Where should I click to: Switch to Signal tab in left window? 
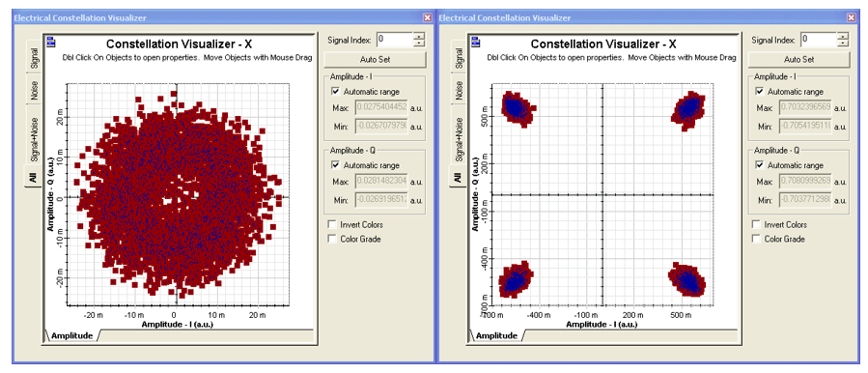pos(35,57)
